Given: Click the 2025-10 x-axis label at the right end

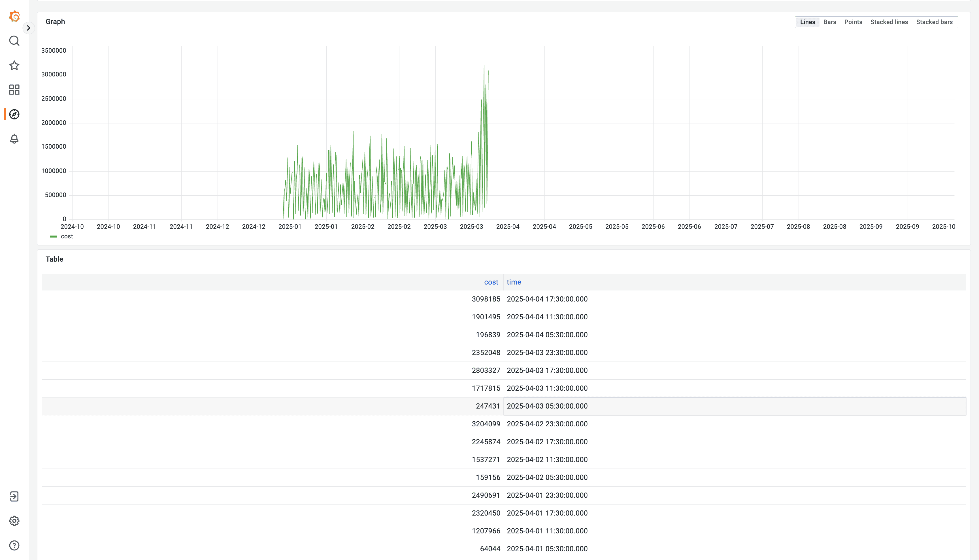Looking at the screenshot, I should click(943, 227).
